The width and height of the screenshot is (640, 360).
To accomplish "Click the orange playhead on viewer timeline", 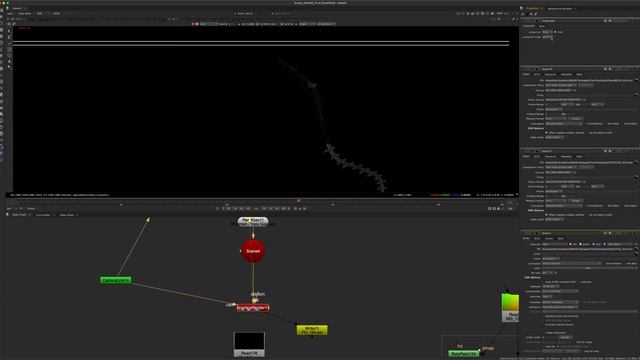I will tap(299, 201).
